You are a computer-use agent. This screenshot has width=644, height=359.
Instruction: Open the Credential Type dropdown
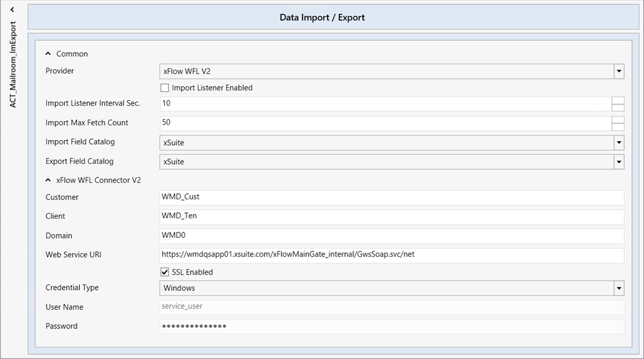[619, 287]
